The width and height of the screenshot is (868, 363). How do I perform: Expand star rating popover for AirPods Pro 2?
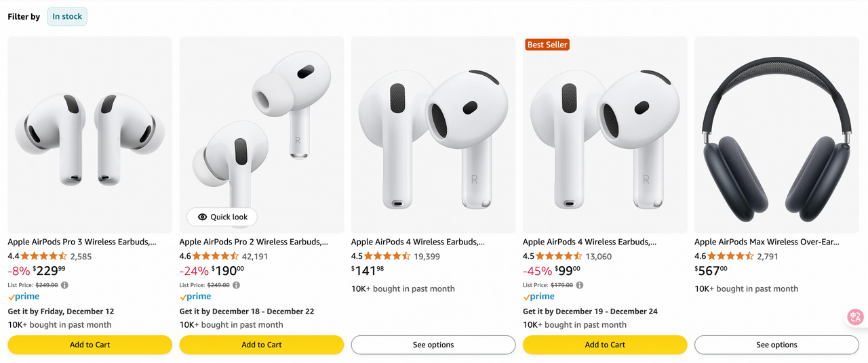point(216,257)
